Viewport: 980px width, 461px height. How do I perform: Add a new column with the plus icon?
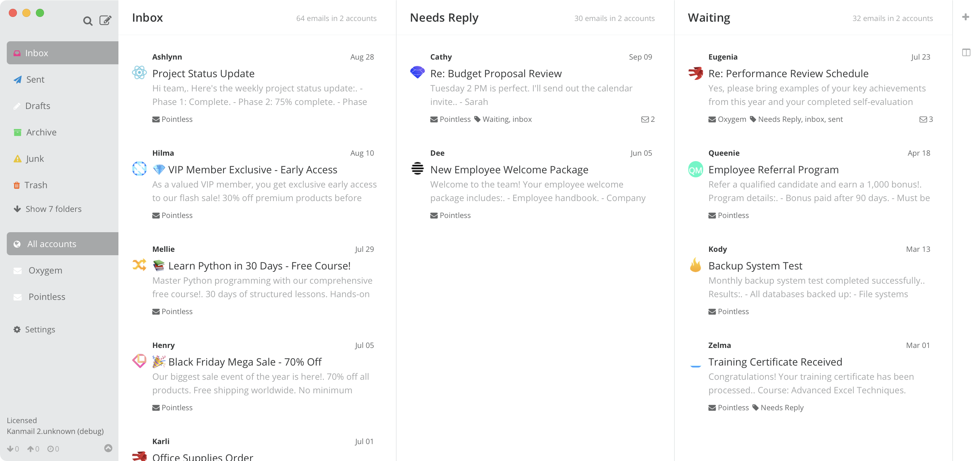(965, 17)
